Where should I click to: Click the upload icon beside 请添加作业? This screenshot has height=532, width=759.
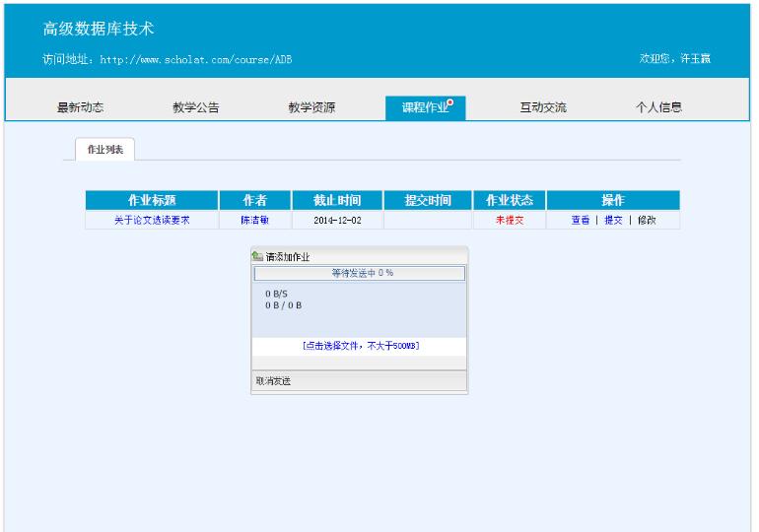258,256
